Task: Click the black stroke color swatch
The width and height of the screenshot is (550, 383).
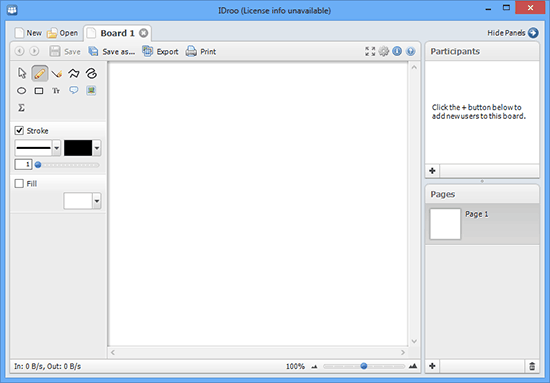Action: [78, 148]
